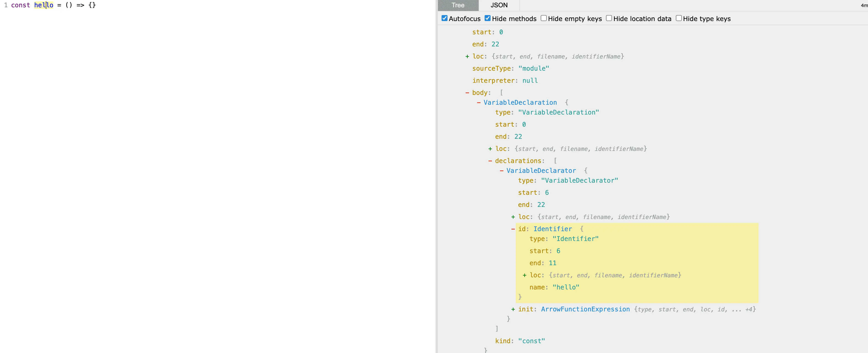Uncheck Hide methods option
Screen dimensions: 868x353
click(487, 19)
